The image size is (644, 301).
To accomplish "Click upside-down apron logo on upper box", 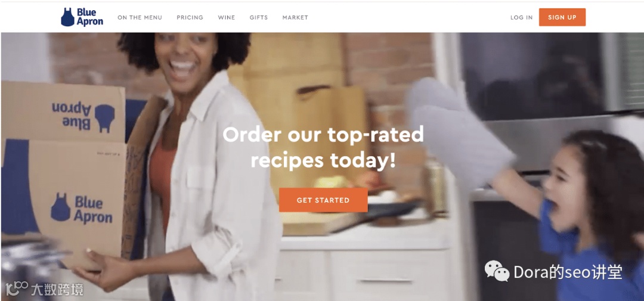I will click(105, 118).
